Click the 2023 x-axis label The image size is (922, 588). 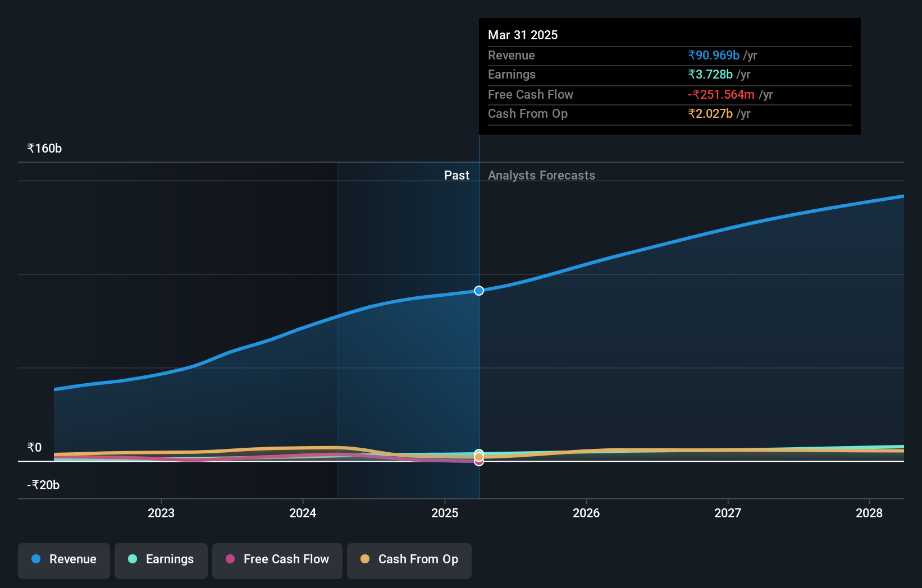coord(161,513)
